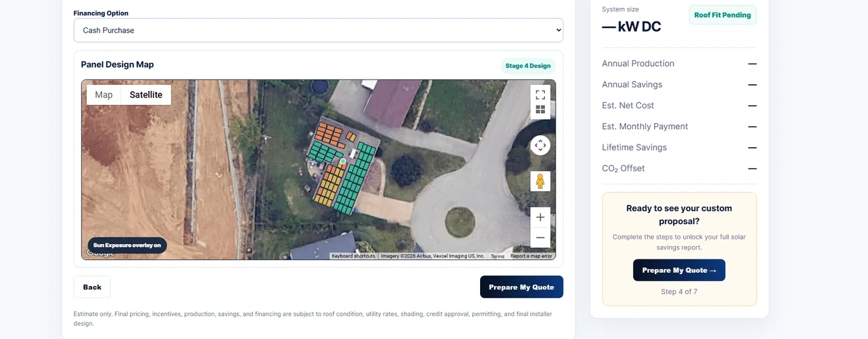Click the — kW DC system size value
The image size is (868, 339).
[631, 27]
